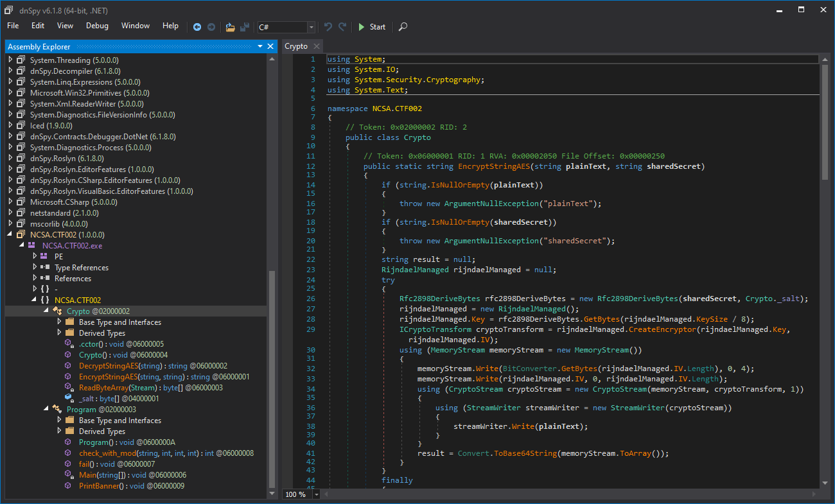Screen dimensions: 835x504
Task: Click Derived Types folder icon under Crypto
Action: [69, 333]
